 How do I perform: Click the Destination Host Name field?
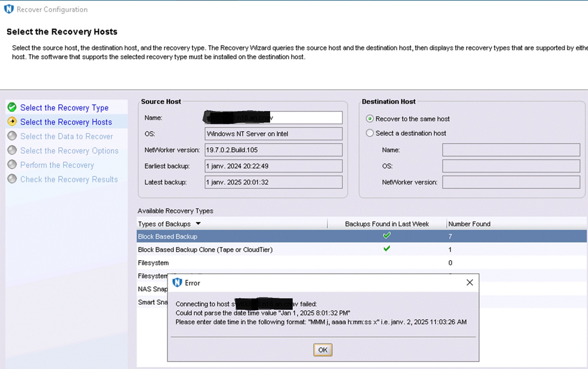pos(511,150)
